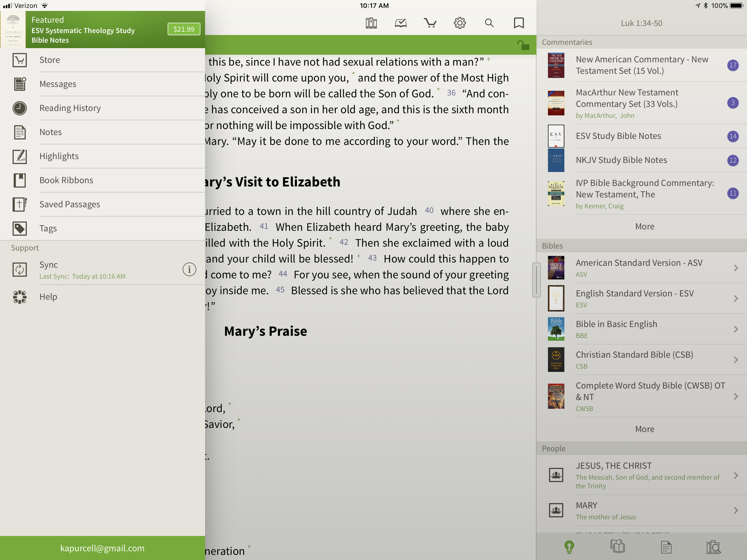Expand Complete Word Study Bible chevron

[736, 397]
